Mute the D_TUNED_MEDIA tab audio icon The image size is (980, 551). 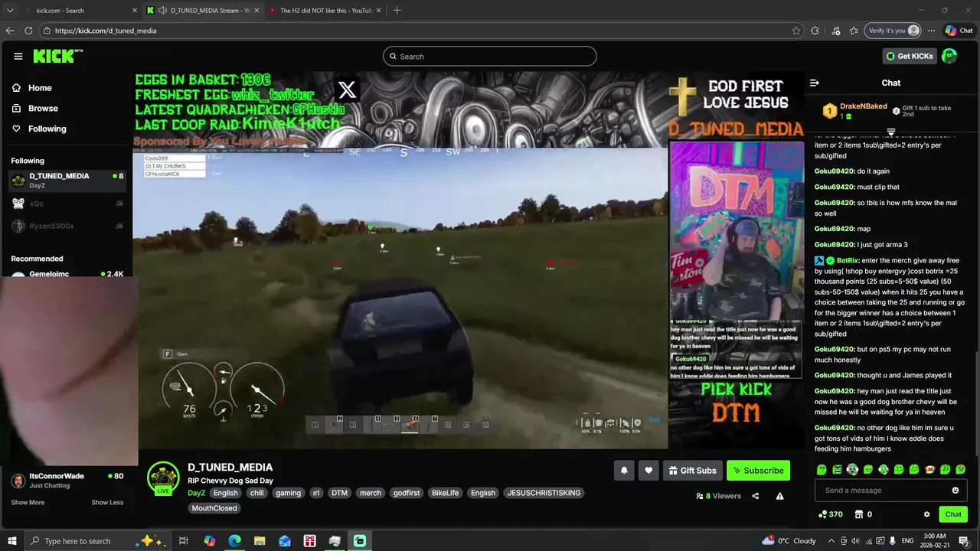[163, 11]
